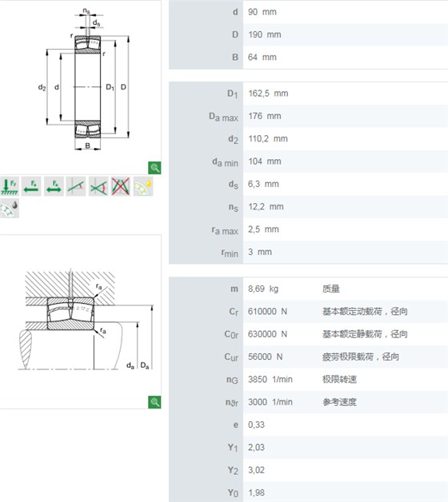
Task: Select the mass m row showing 8,69 kg
Action: pyautogui.click(x=308, y=289)
